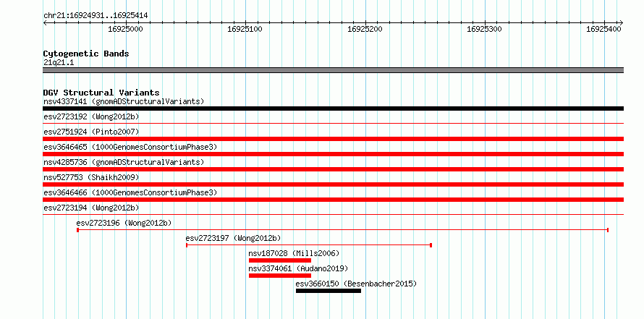The height and width of the screenshot is (319, 644).
Task: Select the red nsv4285736 variant bar
Action: click(333, 169)
